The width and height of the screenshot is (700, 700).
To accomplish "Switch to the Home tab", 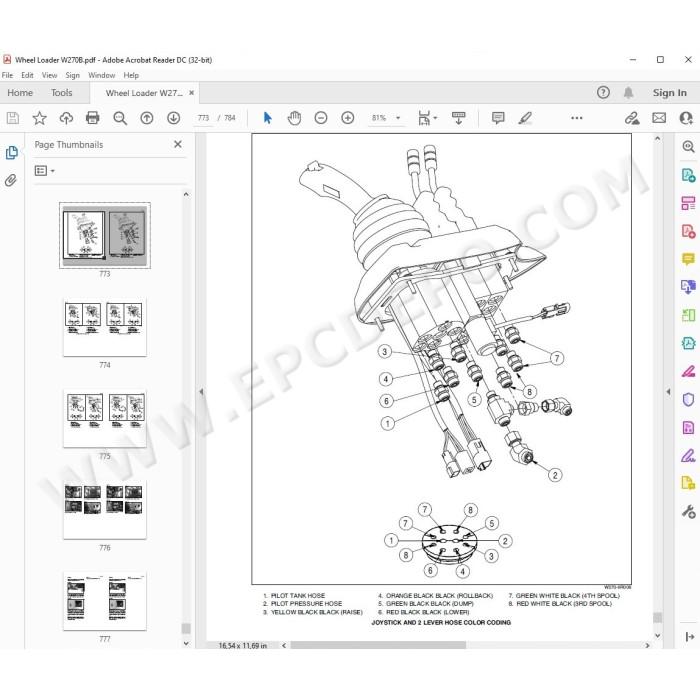I will coord(20,92).
